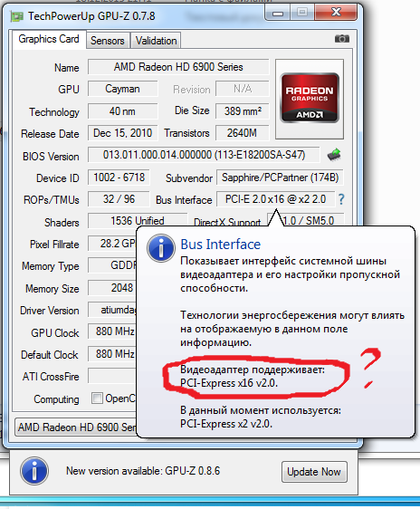This screenshot has height=509, width=420.
Task: Click the Die Size field 389 mm²
Action: point(243,111)
